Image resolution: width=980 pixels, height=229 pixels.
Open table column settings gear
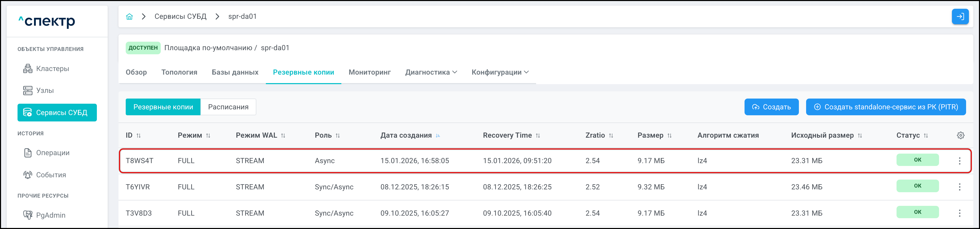[x=960, y=136]
